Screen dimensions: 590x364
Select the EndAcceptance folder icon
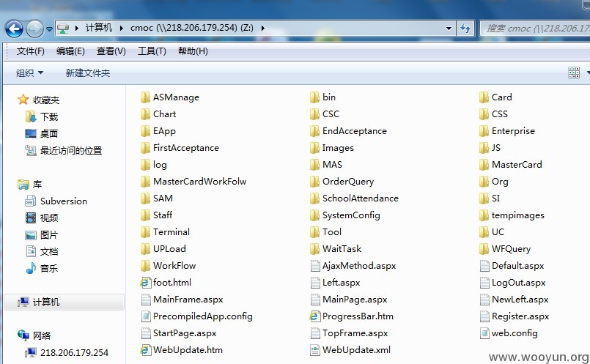point(314,131)
